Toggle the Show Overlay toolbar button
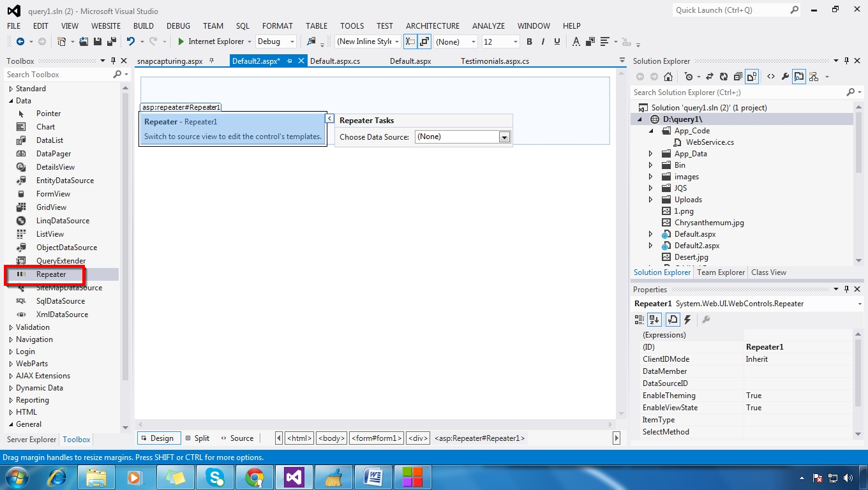This screenshot has height=490, width=868. 424,41
